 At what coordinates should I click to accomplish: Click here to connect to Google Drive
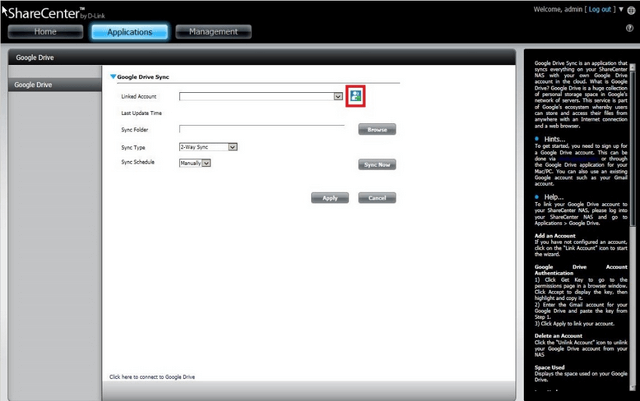coord(152,377)
